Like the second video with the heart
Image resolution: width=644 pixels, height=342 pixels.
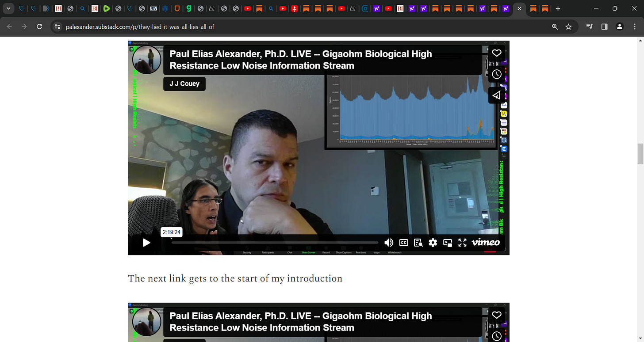[x=497, y=315]
